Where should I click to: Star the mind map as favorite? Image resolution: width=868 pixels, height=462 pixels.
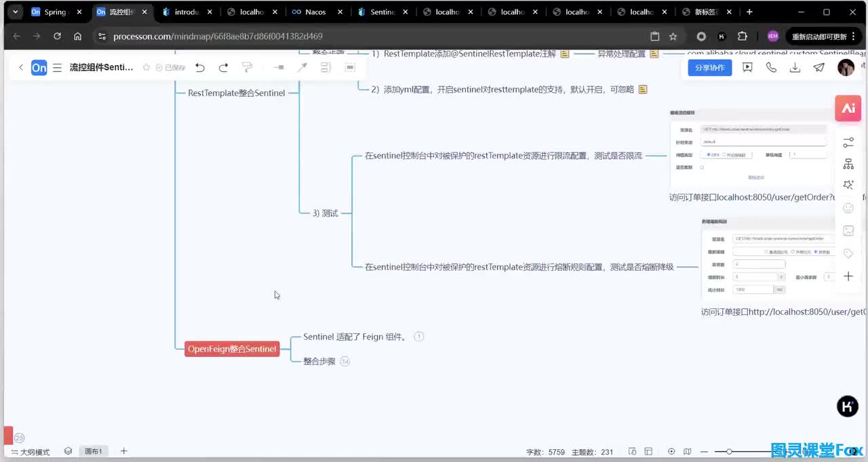[146, 68]
